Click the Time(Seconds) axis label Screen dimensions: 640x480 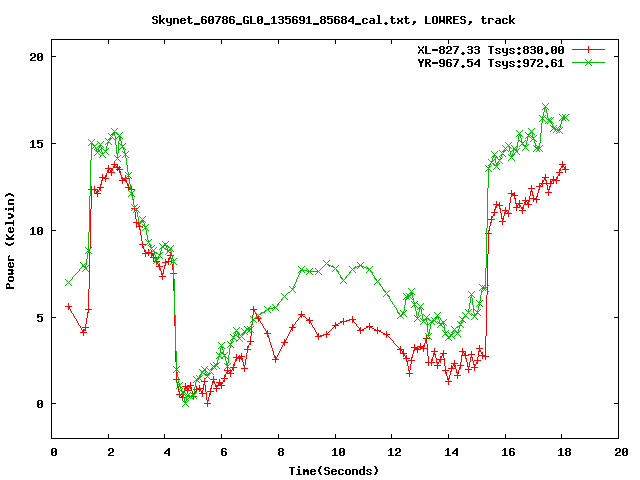[334, 471]
